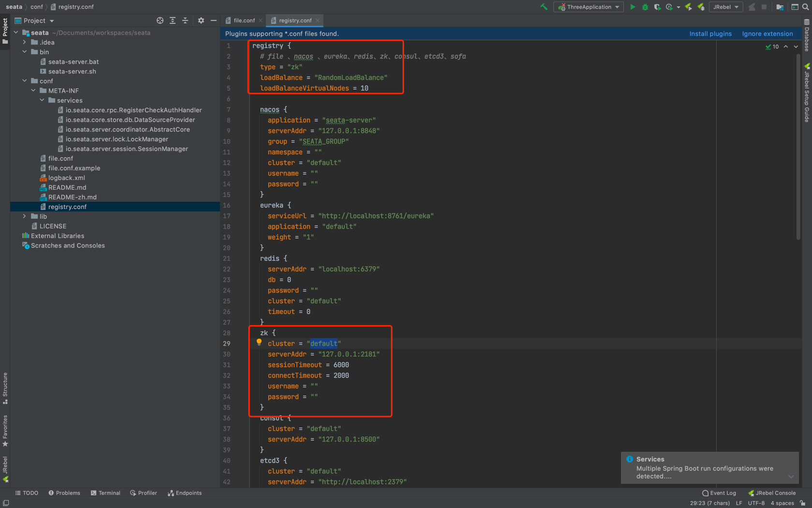The height and width of the screenshot is (508, 812).
Task: Open the Favorites side tool window
Action: (x=5, y=431)
